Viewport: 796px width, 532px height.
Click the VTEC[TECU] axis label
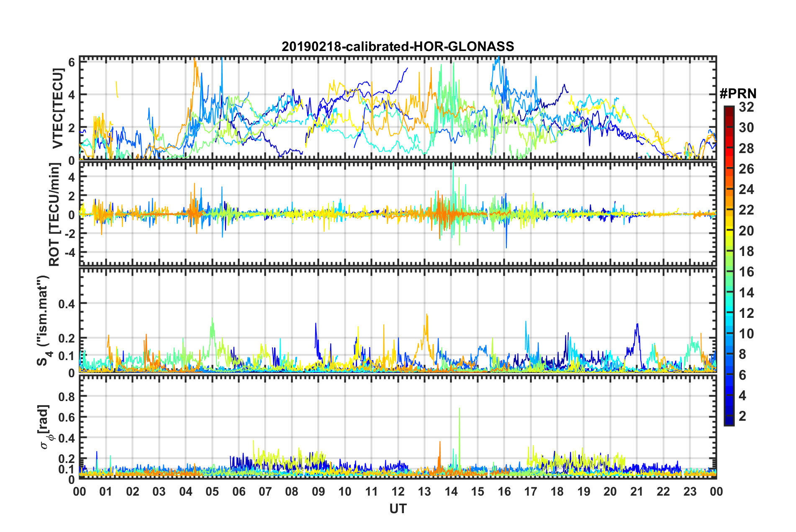point(57,108)
